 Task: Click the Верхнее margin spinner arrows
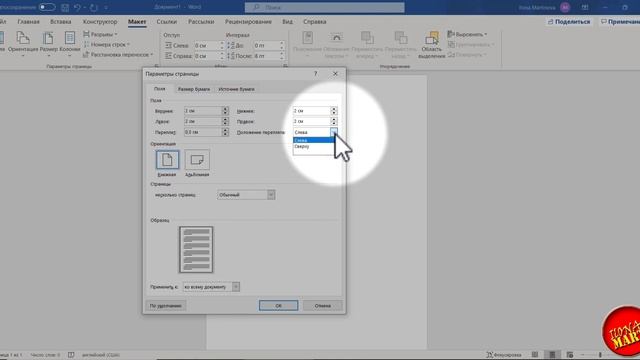coord(225,111)
